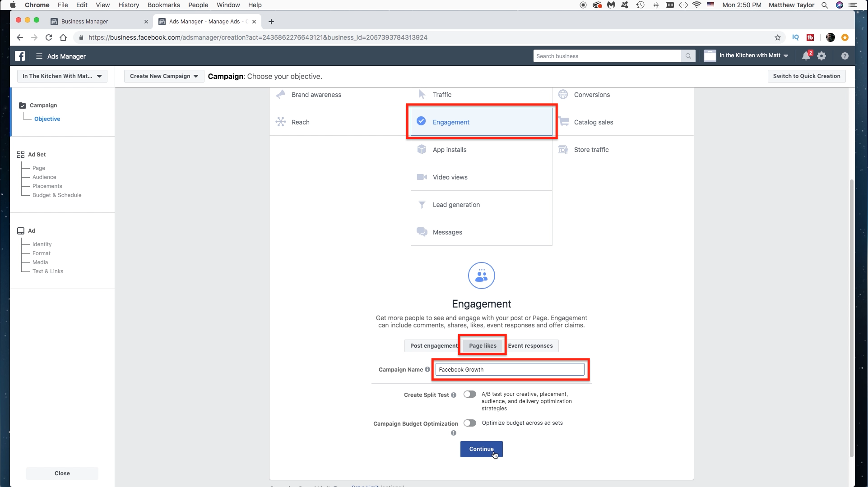The width and height of the screenshot is (868, 487).
Task: Click Switch to Quick Creation
Action: pos(807,76)
